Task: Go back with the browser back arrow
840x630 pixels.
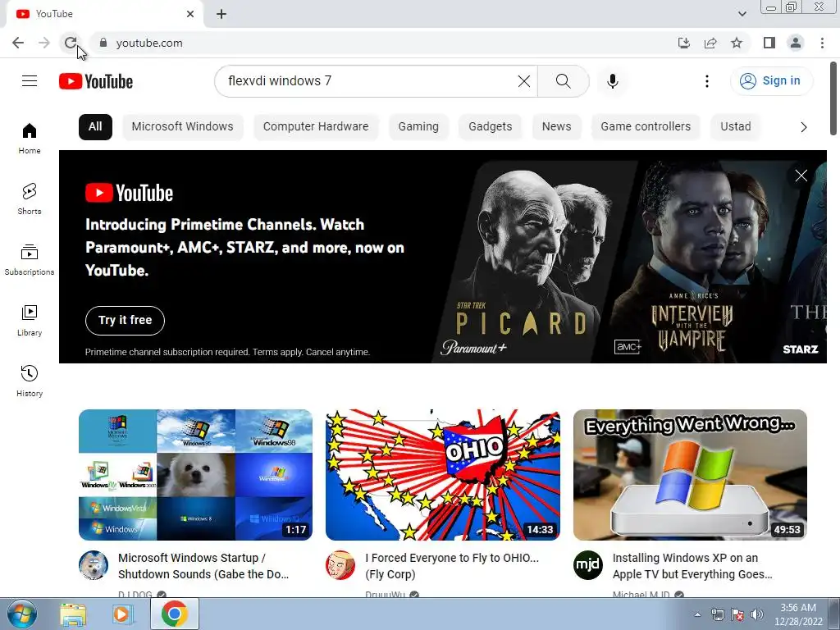Action: pyautogui.click(x=18, y=43)
